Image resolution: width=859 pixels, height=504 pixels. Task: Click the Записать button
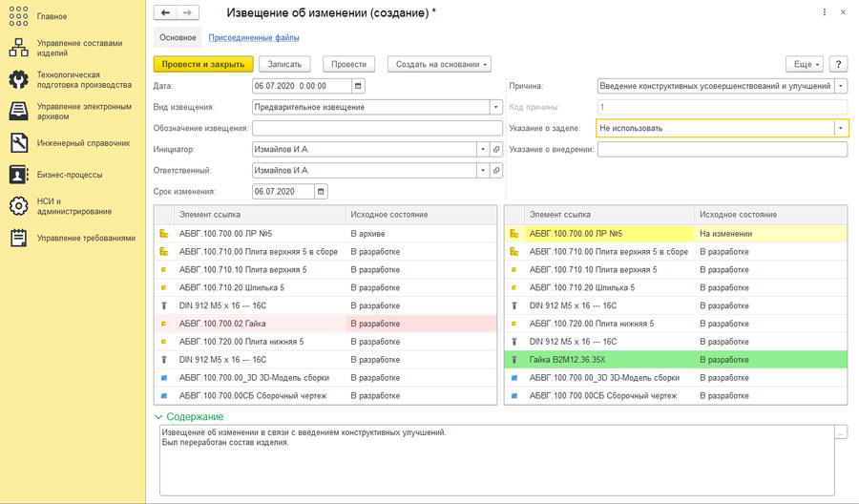point(284,64)
